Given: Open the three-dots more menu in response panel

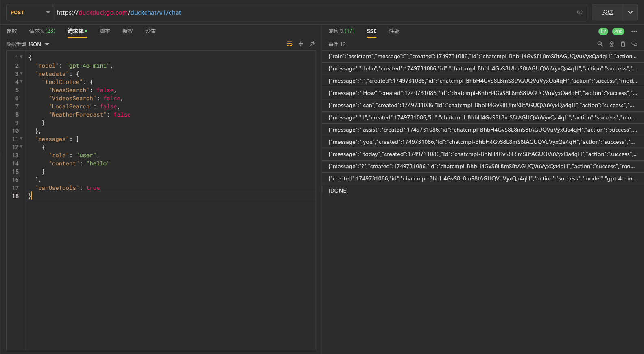Looking at the screenshot, I should click(634, 31).
